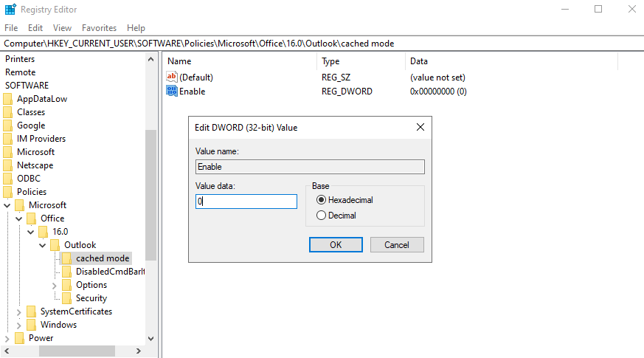Collapse the Office tree node
Image resolution: width=644 pixels, height=358 pixels.
(x=19, y=218)
